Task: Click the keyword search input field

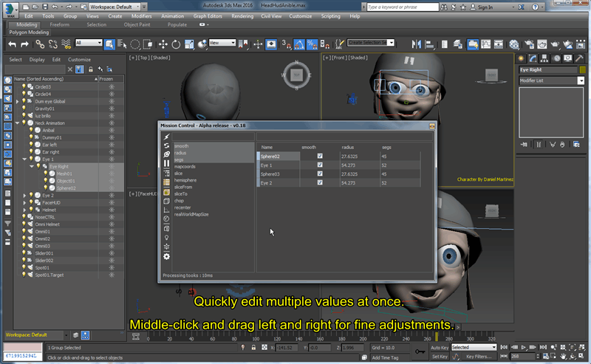Action: click(x=403, y=7)
